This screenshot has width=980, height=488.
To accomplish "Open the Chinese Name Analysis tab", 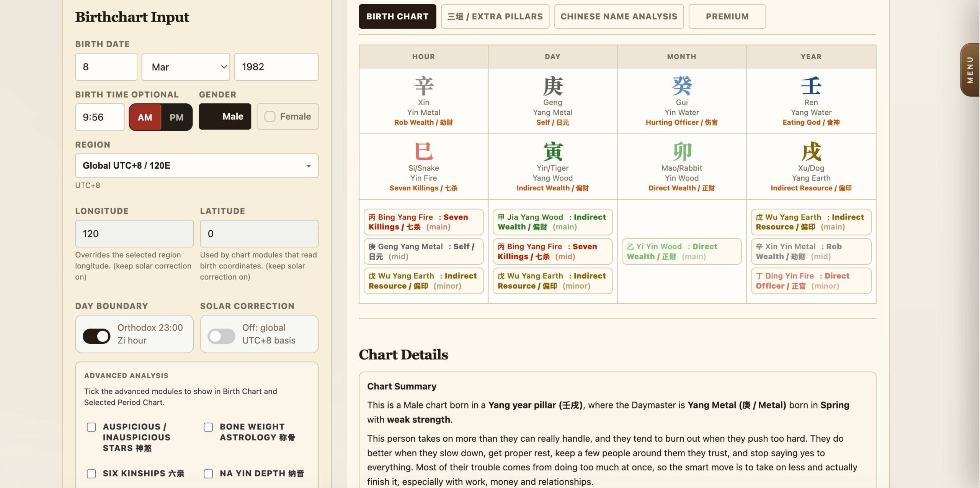I will (619, 16).
